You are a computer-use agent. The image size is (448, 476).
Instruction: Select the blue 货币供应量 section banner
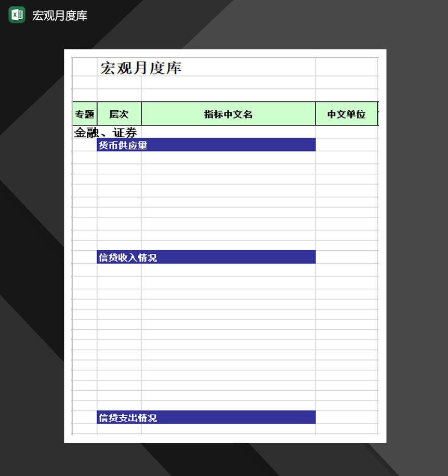pos(206,145)
